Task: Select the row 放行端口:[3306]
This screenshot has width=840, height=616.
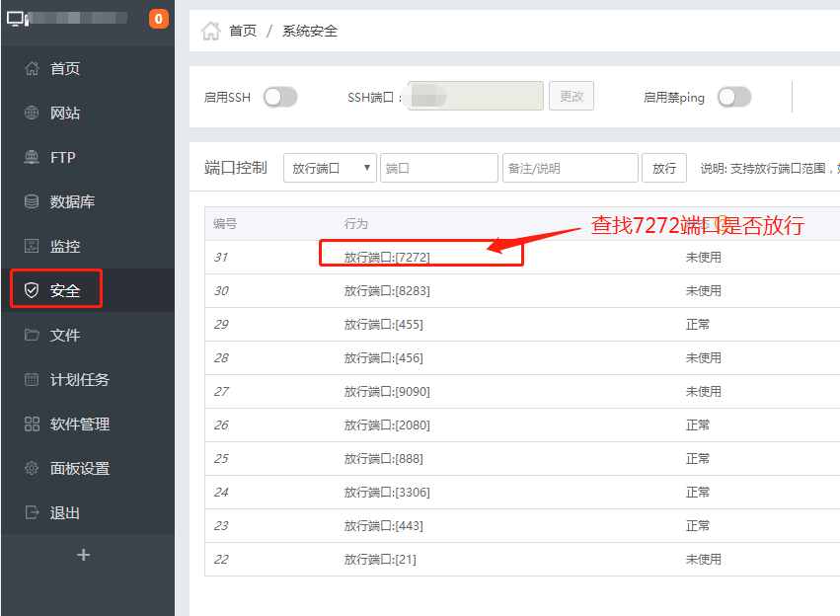Action: tap(522, 493)
